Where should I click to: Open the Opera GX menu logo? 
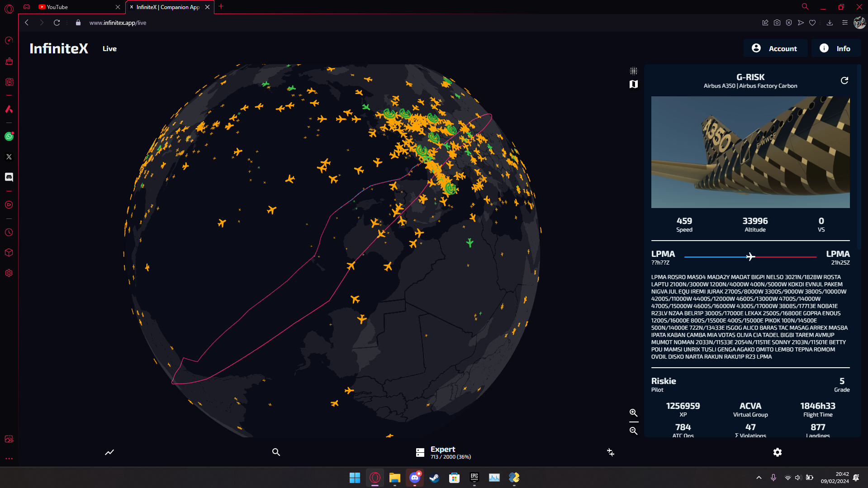pos(9,9)
